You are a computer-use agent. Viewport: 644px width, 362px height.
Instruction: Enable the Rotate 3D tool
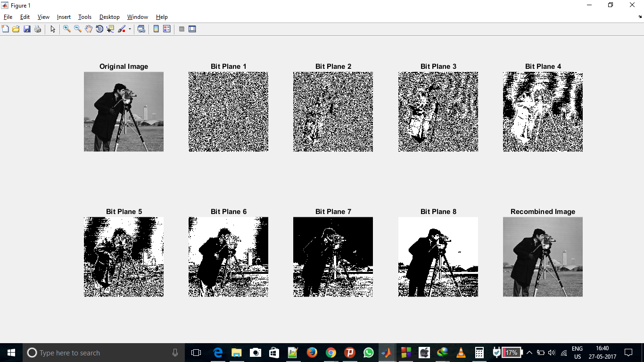coord(99,29)
